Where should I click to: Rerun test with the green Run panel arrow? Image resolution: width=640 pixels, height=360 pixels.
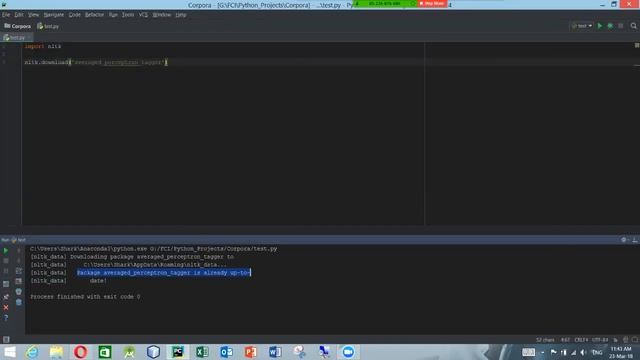coord(6,250)
